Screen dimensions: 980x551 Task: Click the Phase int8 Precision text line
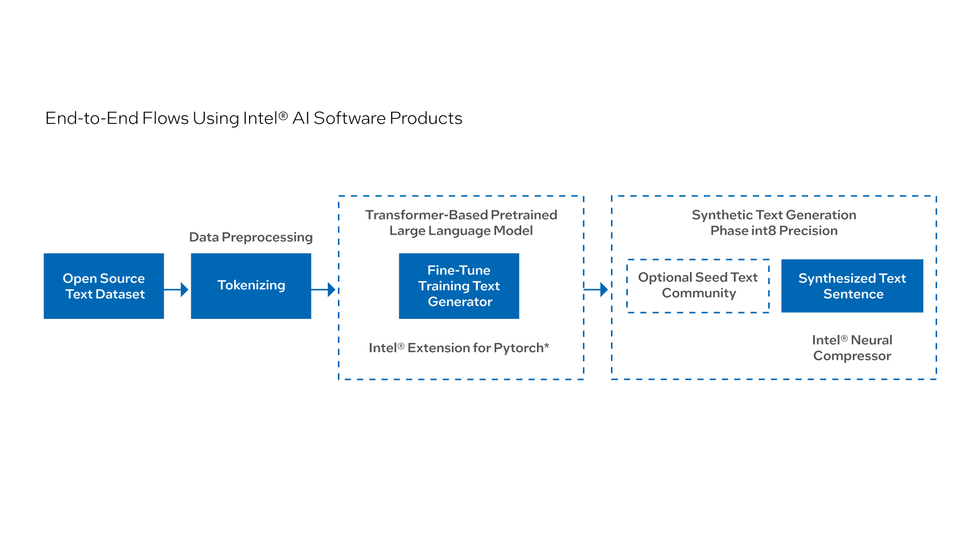point(774,231)
